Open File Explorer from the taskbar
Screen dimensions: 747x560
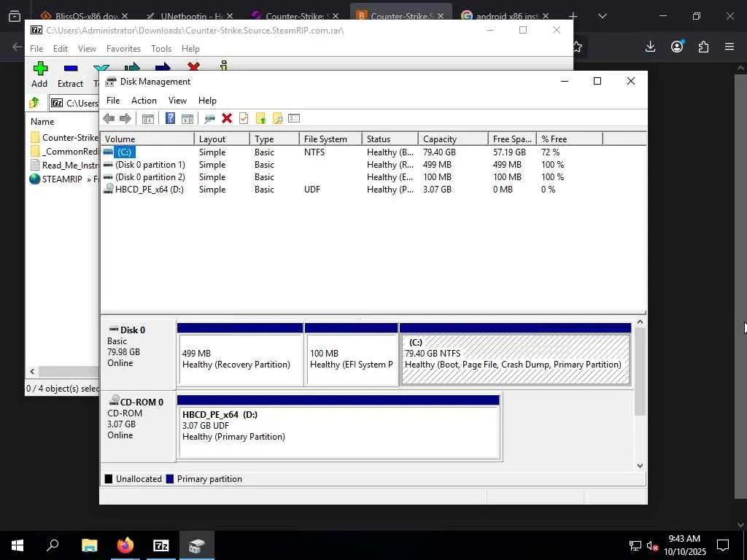(x=89, y=545)
